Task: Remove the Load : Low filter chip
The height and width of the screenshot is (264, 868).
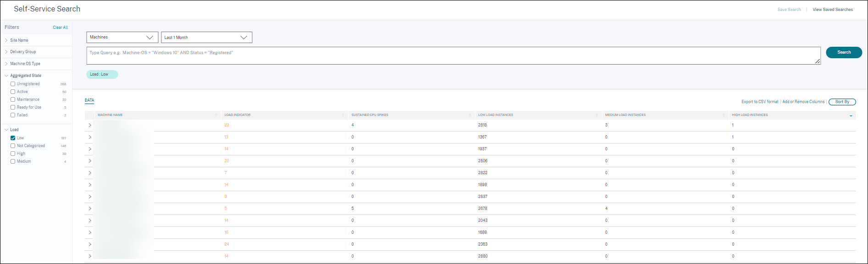Action: click(102, 74)
